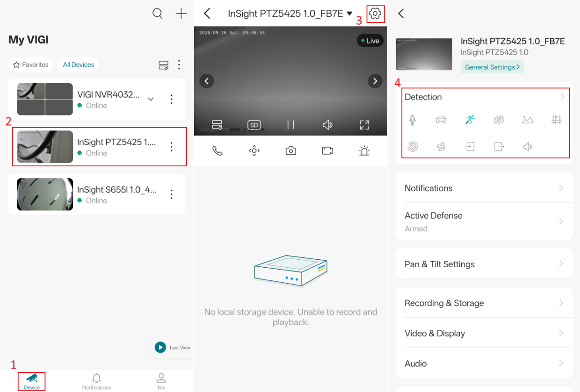Toggle the live view speaker sound
580x392 pixels.
click(x=327, y=125)
